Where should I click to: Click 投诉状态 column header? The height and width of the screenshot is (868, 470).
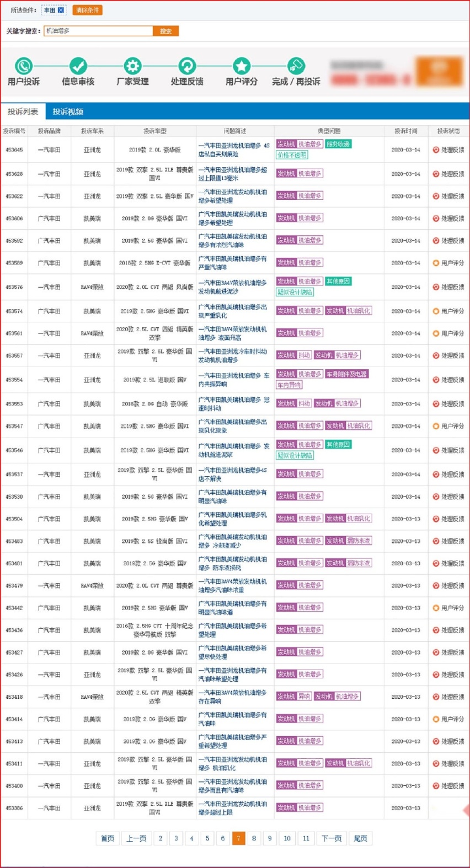click(448, 131)
